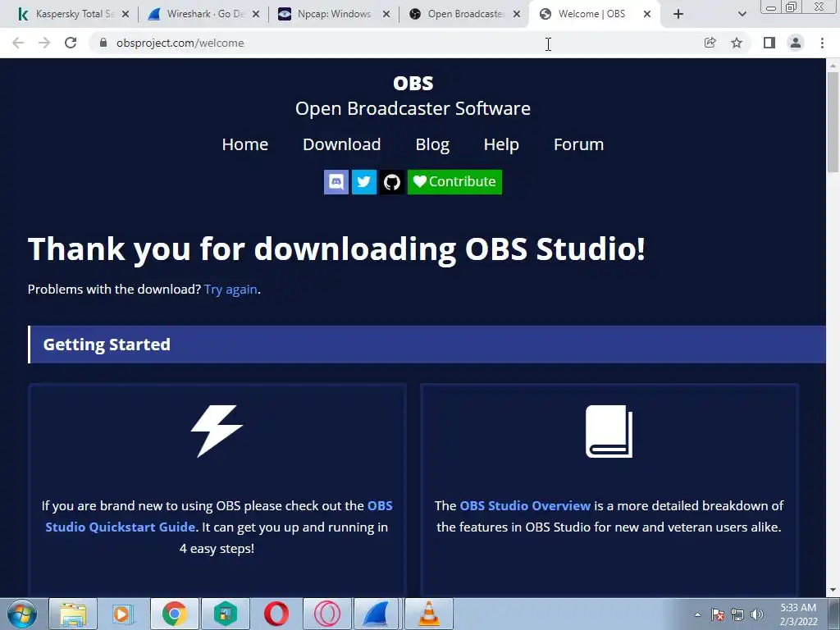Open the Chrome profile avatar icon

pos(796,43)
